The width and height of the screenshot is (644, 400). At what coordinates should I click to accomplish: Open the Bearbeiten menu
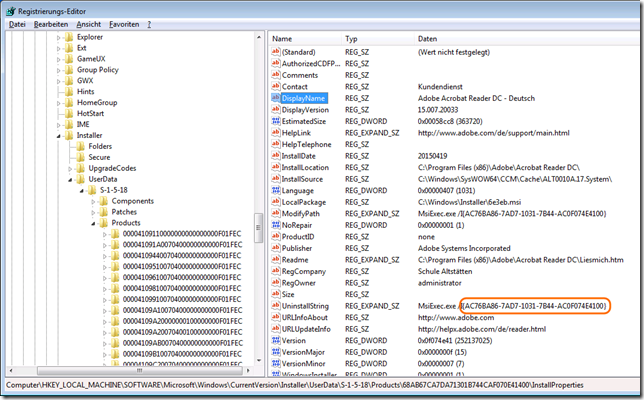pos(50,22)
